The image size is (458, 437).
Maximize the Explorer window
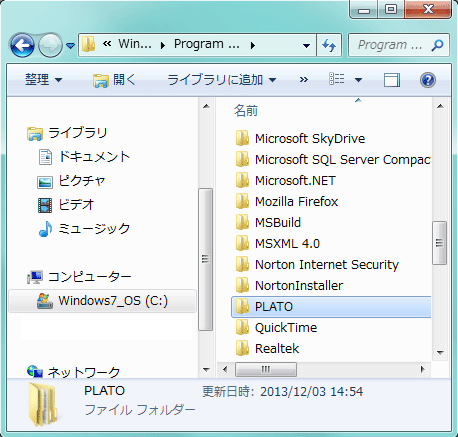(x=391, y=9)
